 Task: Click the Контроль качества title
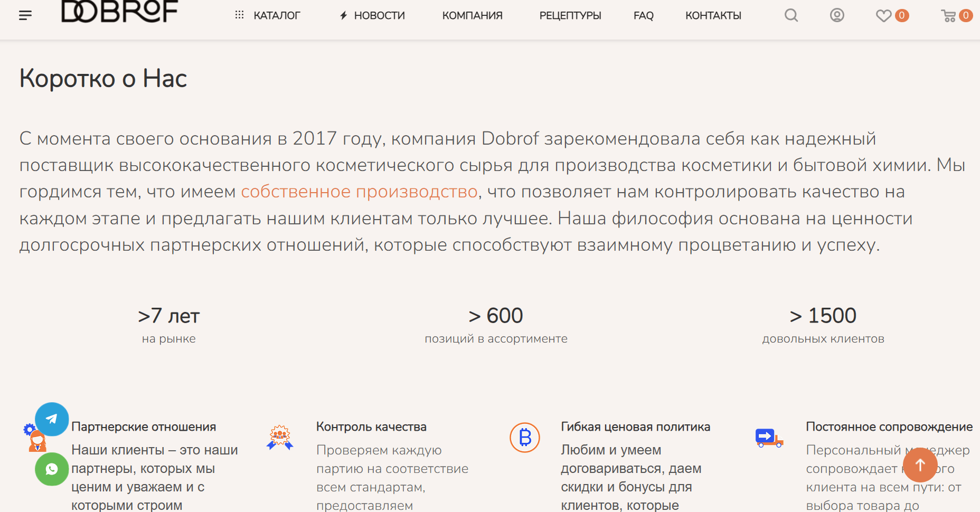371,426
